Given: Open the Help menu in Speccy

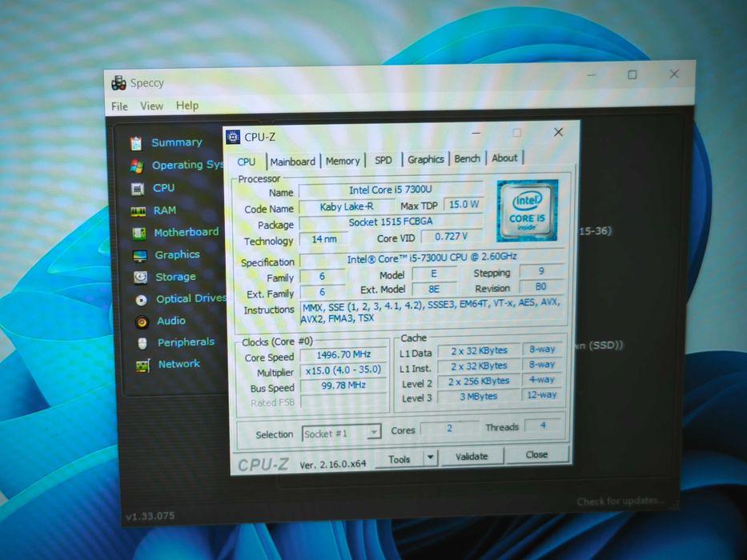Looking at the screenshot, I should 187,106.
